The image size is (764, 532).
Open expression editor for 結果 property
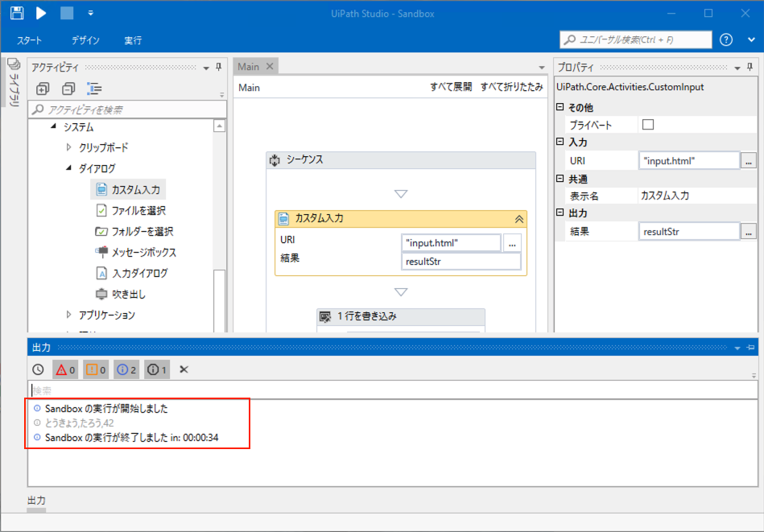pos(749,232)
